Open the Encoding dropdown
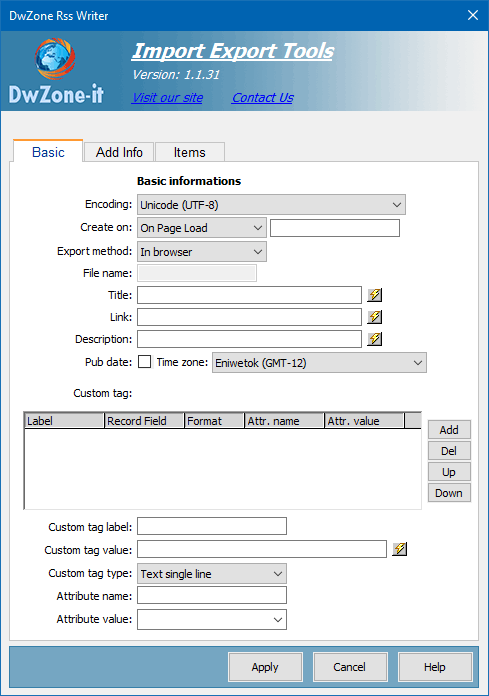 [271, 205]
